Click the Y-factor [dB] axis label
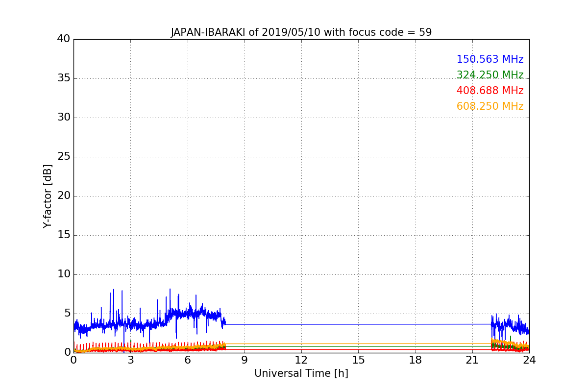This screenshot has height=392, width=588. 48,196
